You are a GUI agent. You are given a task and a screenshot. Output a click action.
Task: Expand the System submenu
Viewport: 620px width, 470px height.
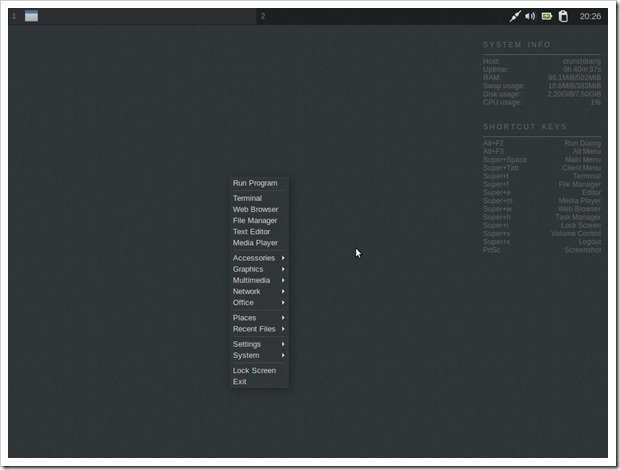[x=259, y=355]
